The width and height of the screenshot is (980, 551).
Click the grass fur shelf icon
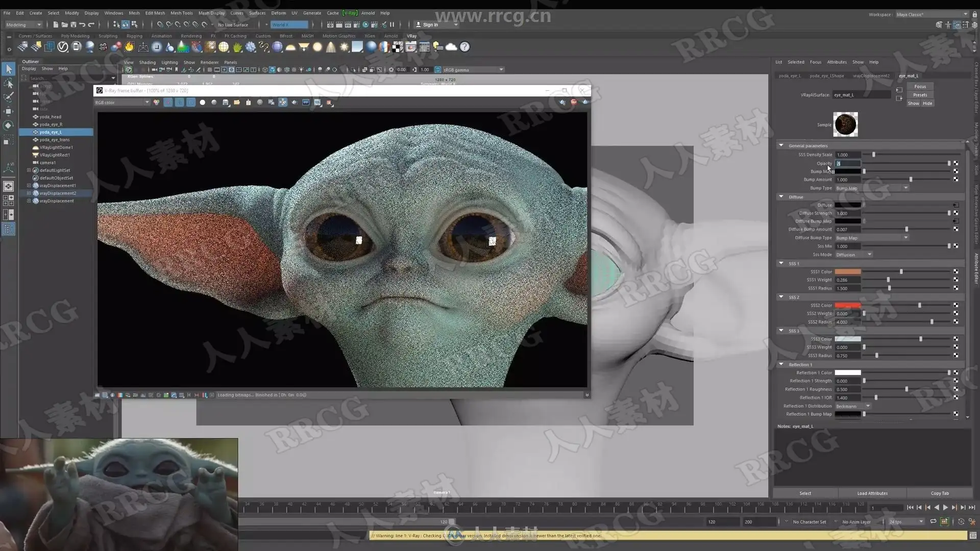[x=237, y=47]
